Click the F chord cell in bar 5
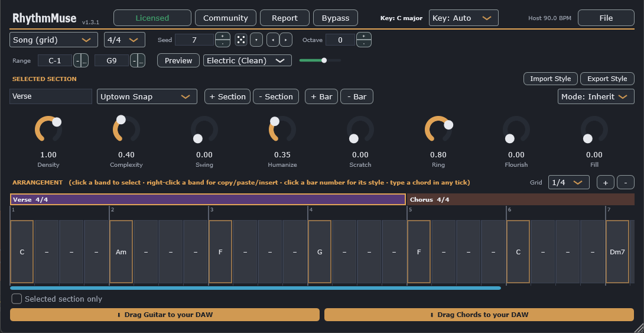Image resolution: width=644 pixels, height=333 pixels. pyautogui.click(x=419, y=252)
